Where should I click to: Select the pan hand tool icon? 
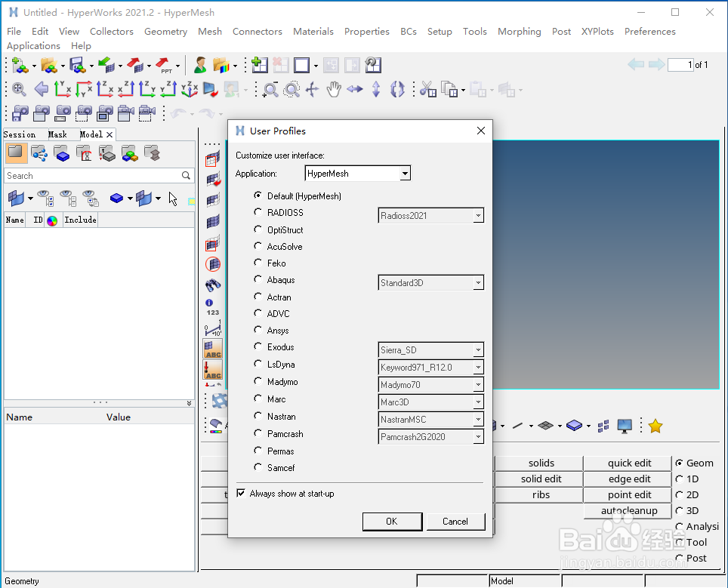point(333,89)
